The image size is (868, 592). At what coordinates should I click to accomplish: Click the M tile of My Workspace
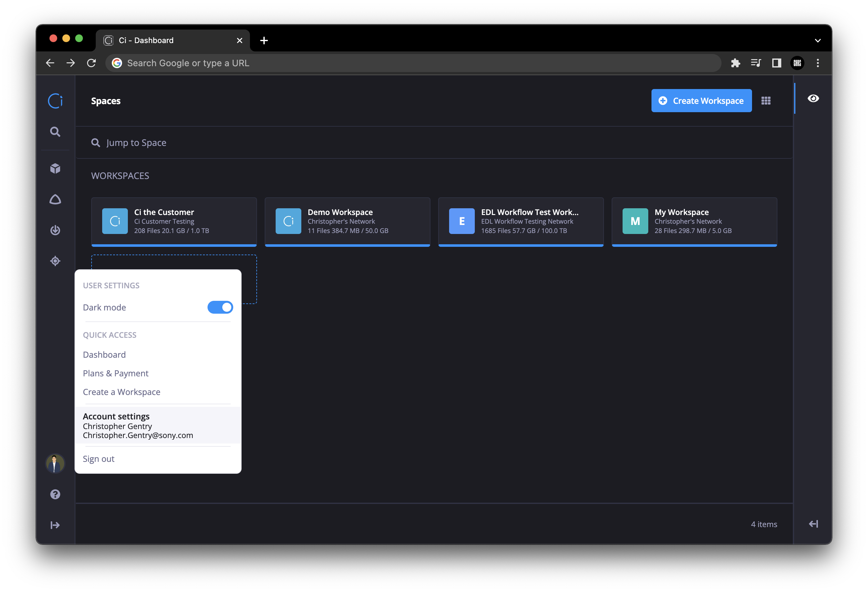[635, 221]
